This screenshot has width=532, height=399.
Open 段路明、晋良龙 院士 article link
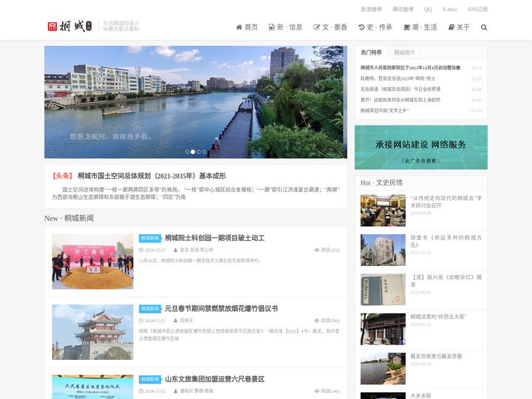(398, 78)
